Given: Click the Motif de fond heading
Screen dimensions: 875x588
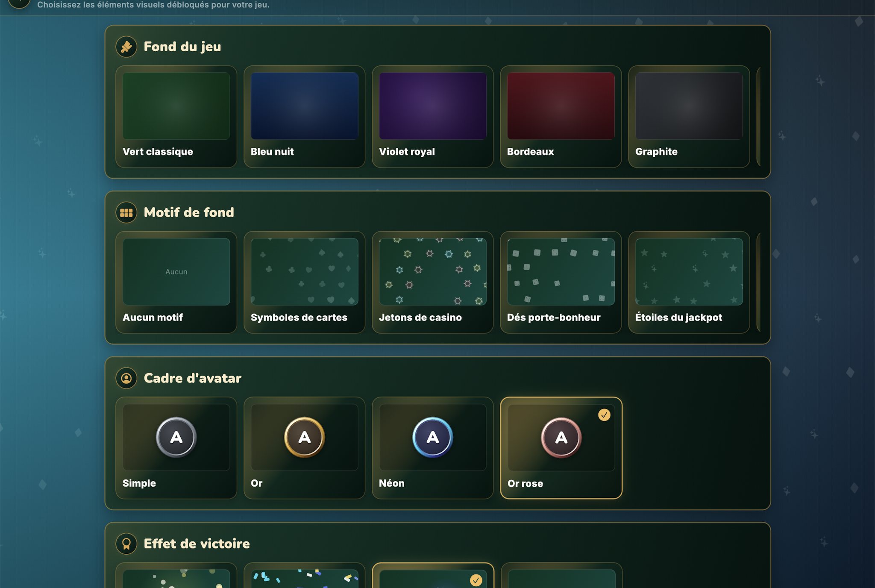Looking at the screenshot, I should (189, 212).
